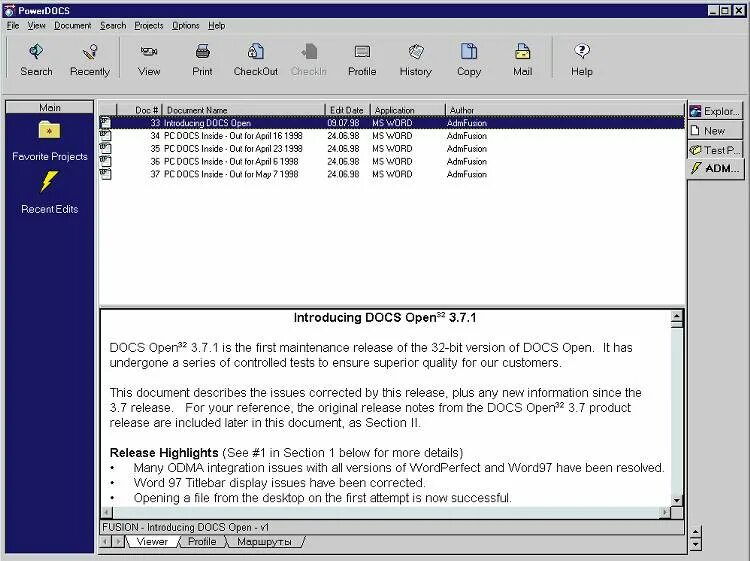Print the selected document via toolbar
Screen dimensions: 750x561
pos(202,59)
